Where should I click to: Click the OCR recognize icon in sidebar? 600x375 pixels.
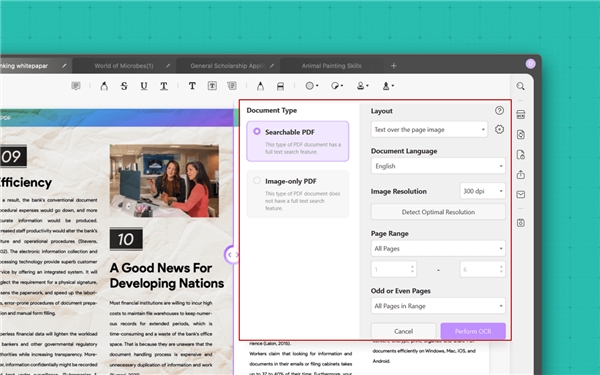[x=520, y=114]
